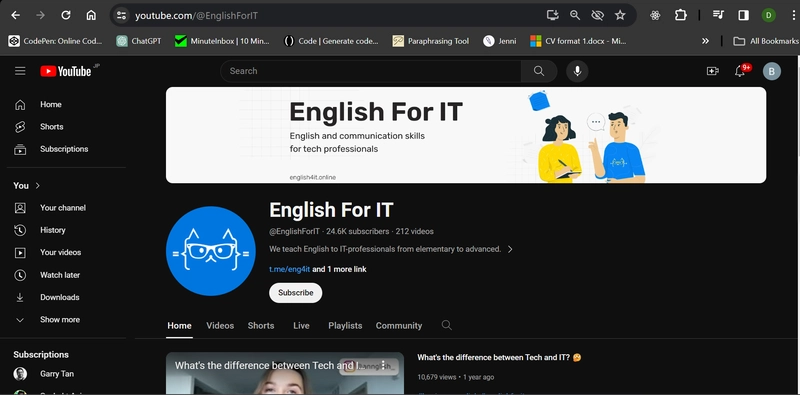Open CodePen bookmark
This screenshot has height=395, width=800.
click(56, 41)
